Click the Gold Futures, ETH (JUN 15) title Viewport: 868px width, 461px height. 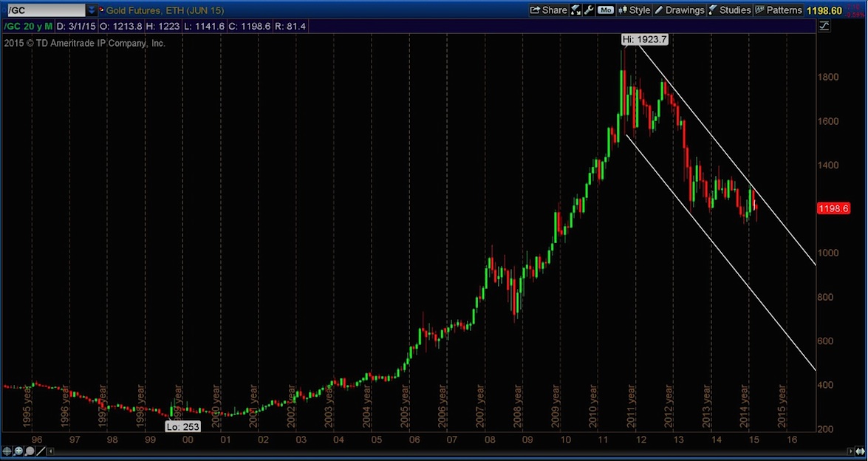(x=165, y=10)
